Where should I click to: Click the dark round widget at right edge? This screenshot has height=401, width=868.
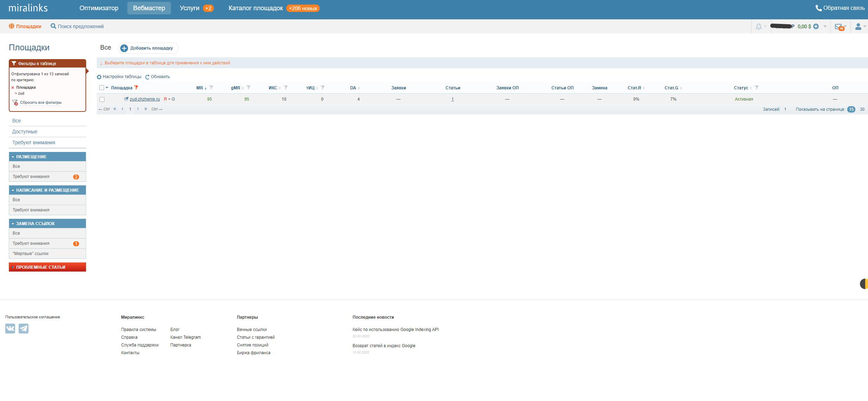864,284
